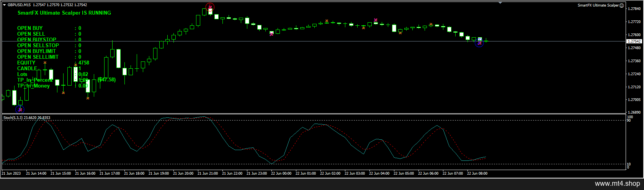Screen dimensions: 644x190
Task: Click the 'OPEN BUYSTOP' label
Action: [37, 40]
